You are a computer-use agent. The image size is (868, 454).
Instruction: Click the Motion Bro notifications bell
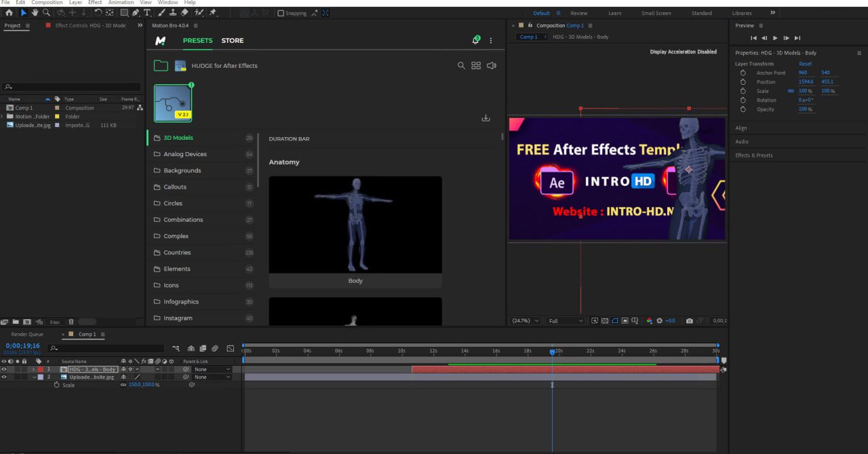coord(476,41)
